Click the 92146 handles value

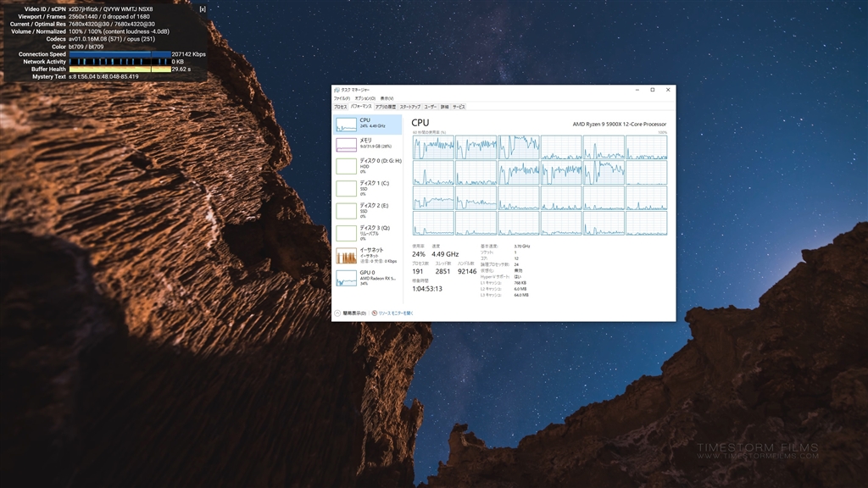coord(467,272)
